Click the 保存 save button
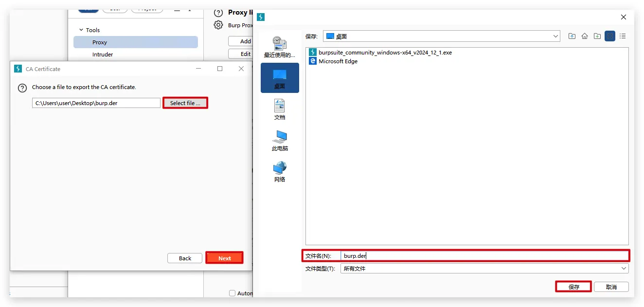Image resolution: width=644 pixels, height=307 pixels. [573, 287]
